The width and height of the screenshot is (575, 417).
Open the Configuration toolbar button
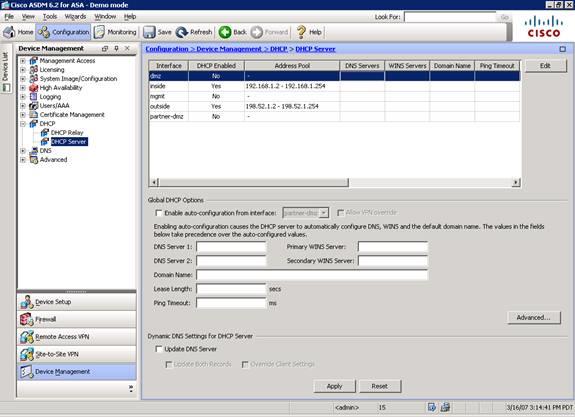click(63, 32)
